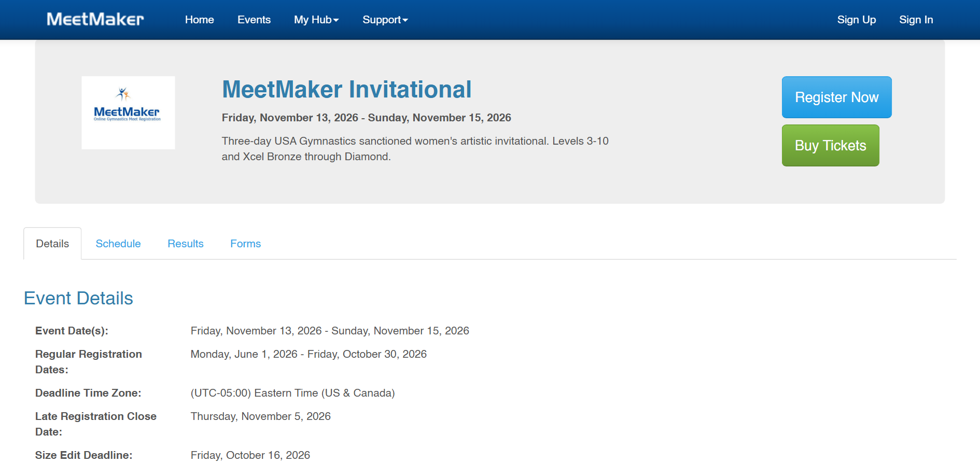Click the MeetMaker Invitational title

pos(347,89)
